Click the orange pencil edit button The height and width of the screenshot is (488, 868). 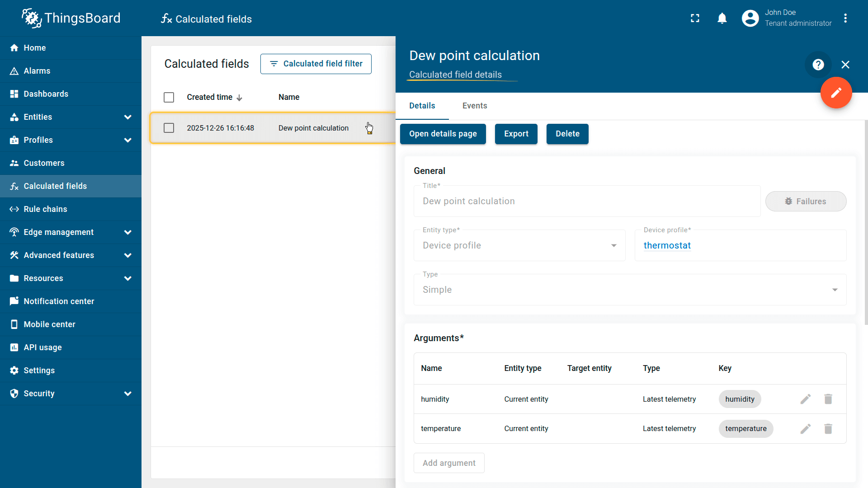(836, 93)
